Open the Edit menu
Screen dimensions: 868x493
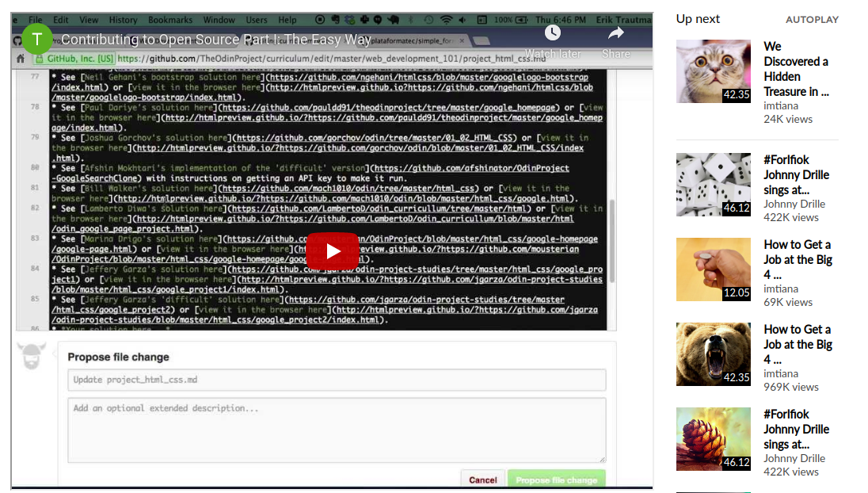tap(61, 20)
